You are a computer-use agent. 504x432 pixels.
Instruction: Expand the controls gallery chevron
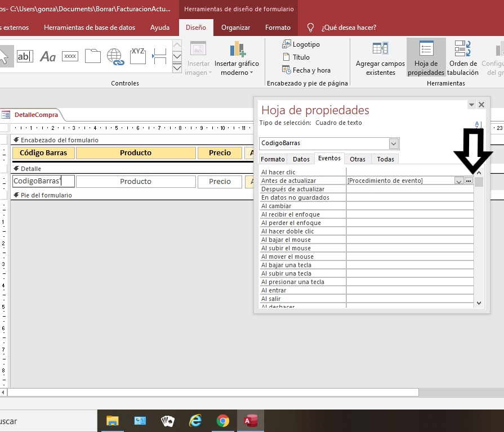coord(177,67)
